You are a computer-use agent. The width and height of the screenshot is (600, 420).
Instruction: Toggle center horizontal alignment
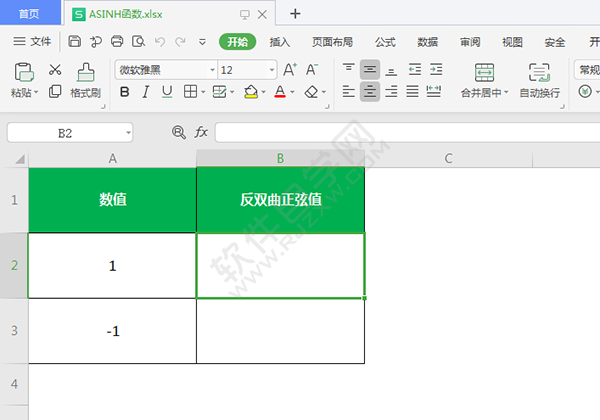point(370,91)
